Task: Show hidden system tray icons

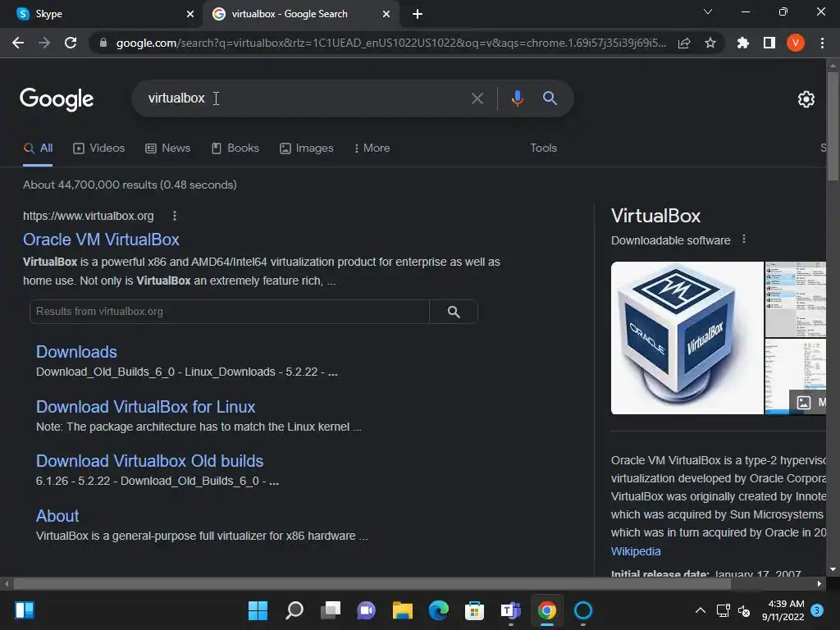Action: coord(701,610)
